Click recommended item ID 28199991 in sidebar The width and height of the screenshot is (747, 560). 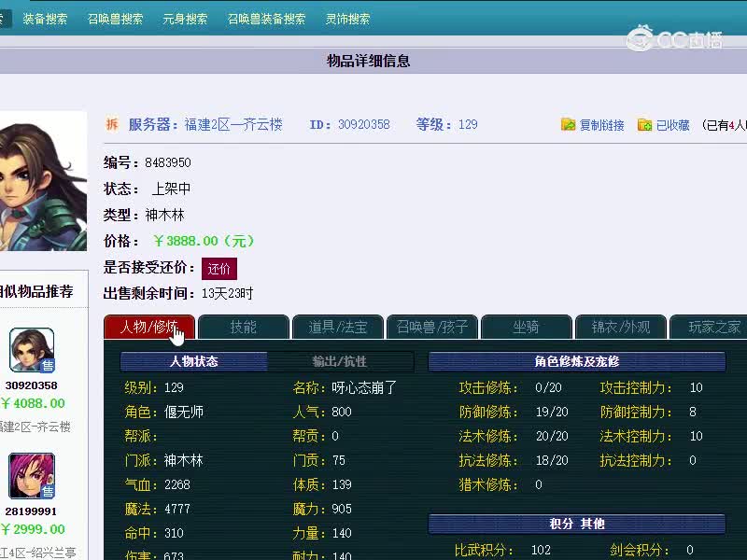tap(31, 511)
